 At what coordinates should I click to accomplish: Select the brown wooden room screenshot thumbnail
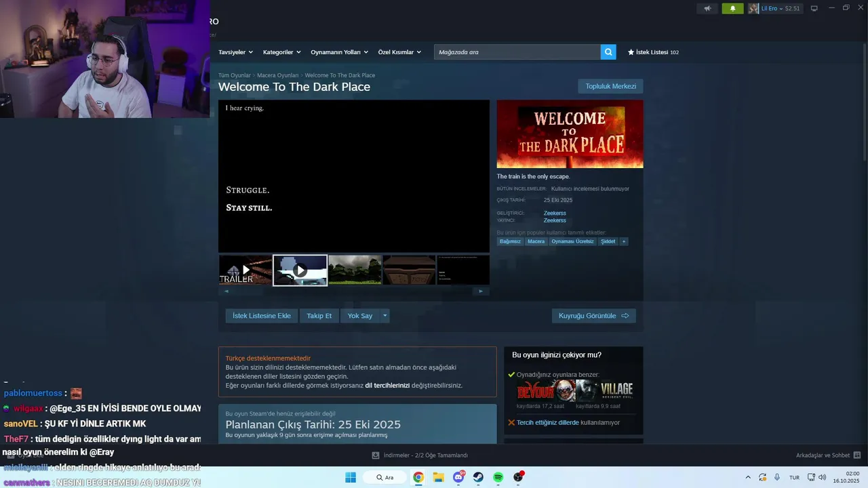(409, 270)
